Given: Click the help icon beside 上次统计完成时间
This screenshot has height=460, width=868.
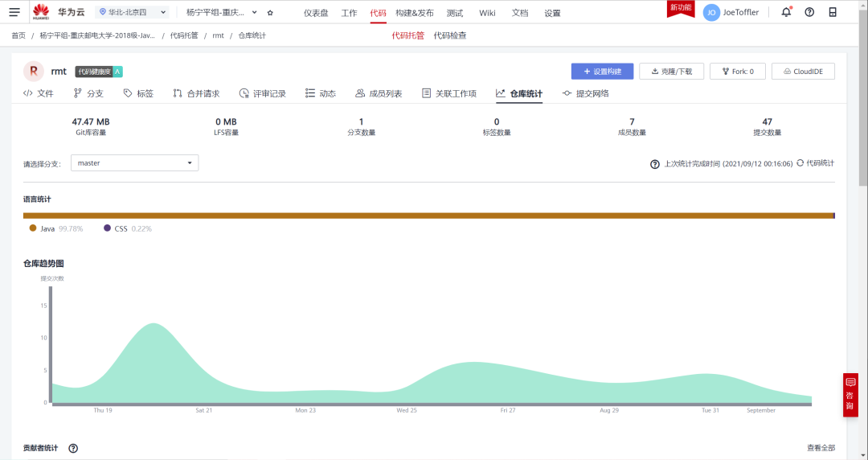Looking at the screenshot, I should (x=655, y=164).
